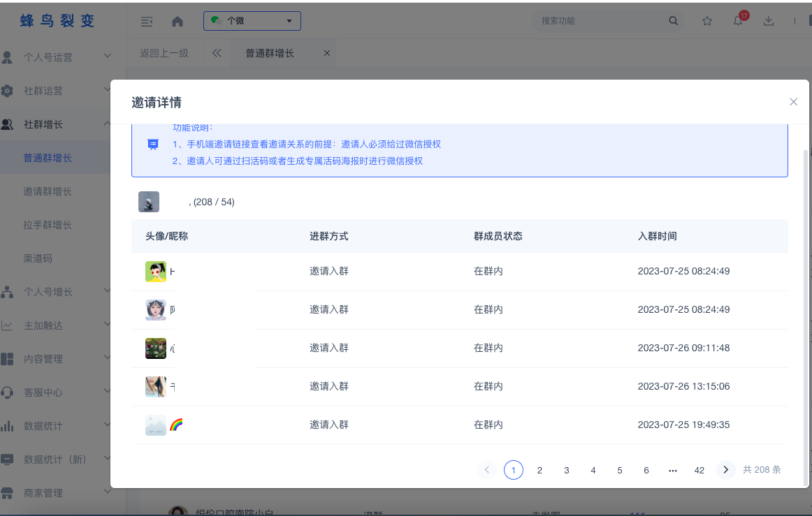812x516 pixels.
Task: Open the 个微 account dropdown
Action: (x=252, y=21)
